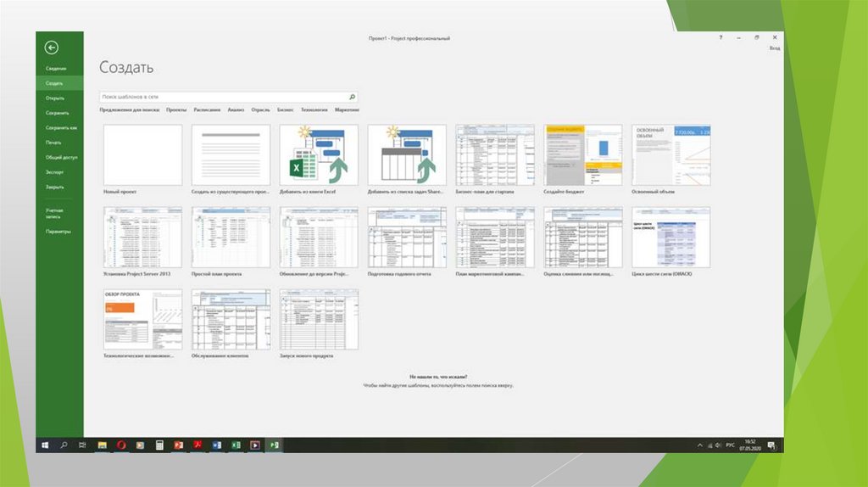Click Закрыть in the sidebar

(x=54, y=188)
